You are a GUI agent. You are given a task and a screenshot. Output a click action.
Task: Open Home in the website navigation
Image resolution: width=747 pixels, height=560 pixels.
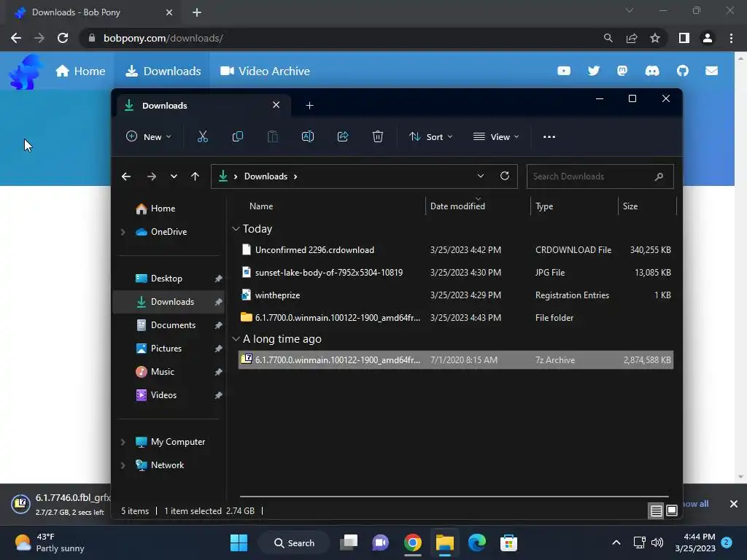point(80,71)
